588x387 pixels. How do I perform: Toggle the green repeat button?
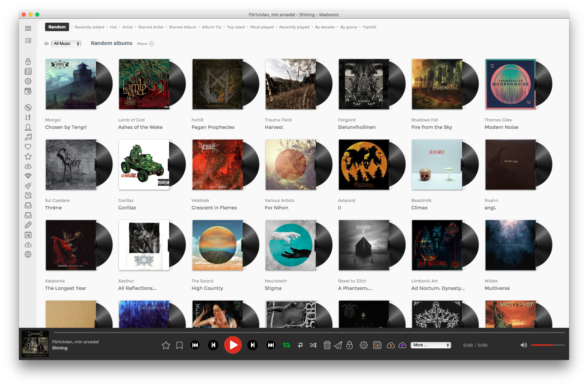pos(287,345)
